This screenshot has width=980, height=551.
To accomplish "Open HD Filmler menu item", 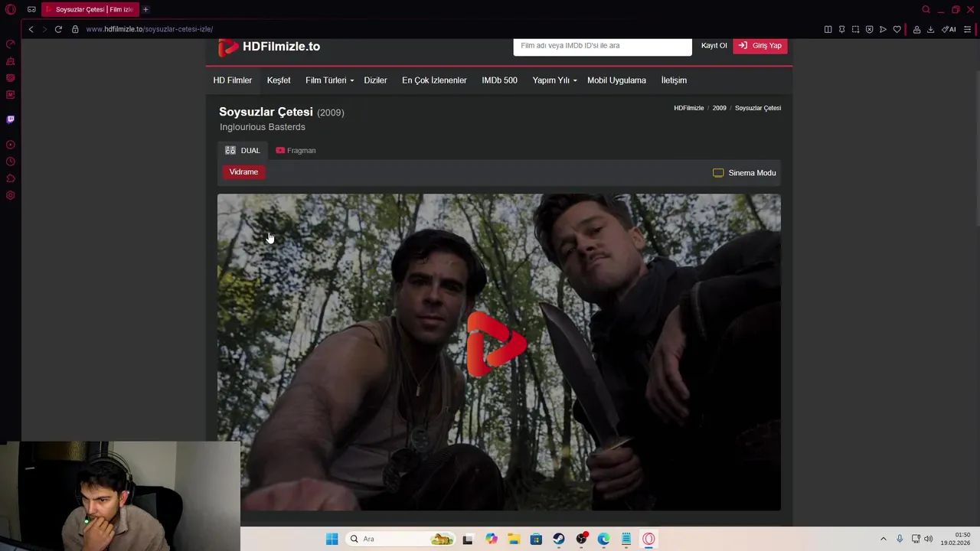I will coord(232,80).
